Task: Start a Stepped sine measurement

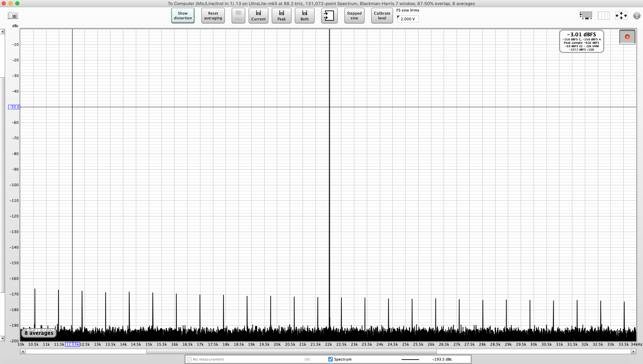Action: pyautogui.click(x=354, y=16)
